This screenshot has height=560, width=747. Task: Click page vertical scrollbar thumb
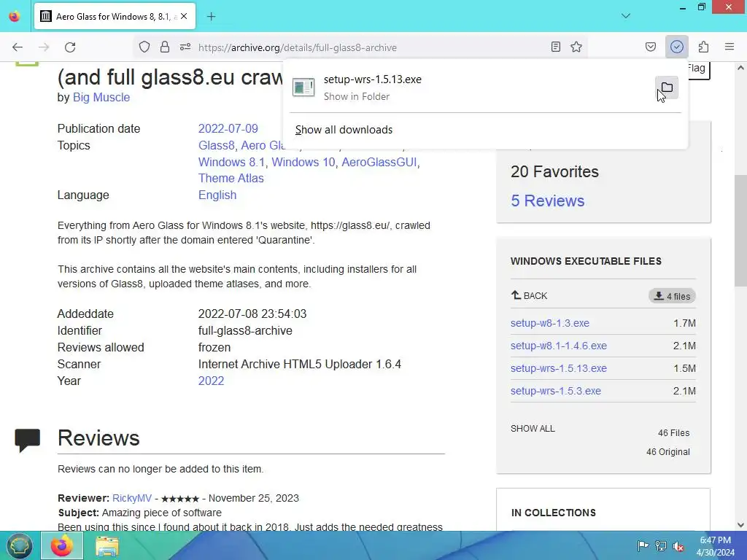[x=740, y=230]
